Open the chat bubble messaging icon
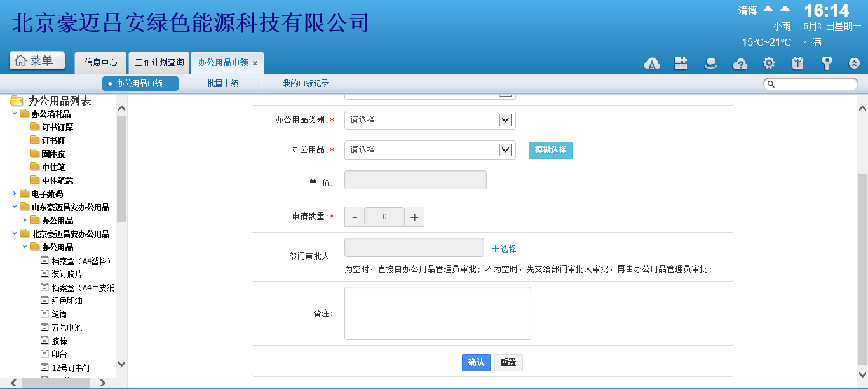The image size is (868, 389). click(x=710, y=63)
